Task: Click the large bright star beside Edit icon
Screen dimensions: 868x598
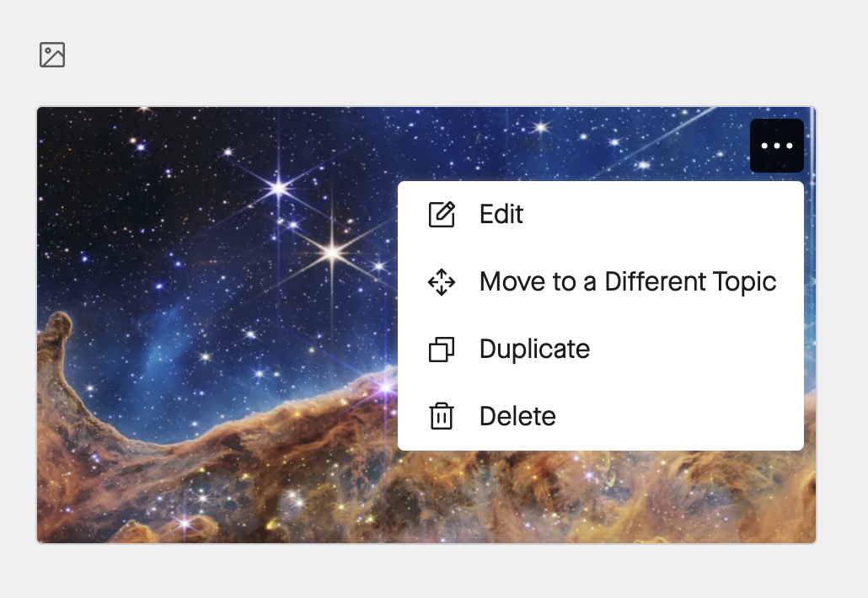Action: click(x=333, y=251)
